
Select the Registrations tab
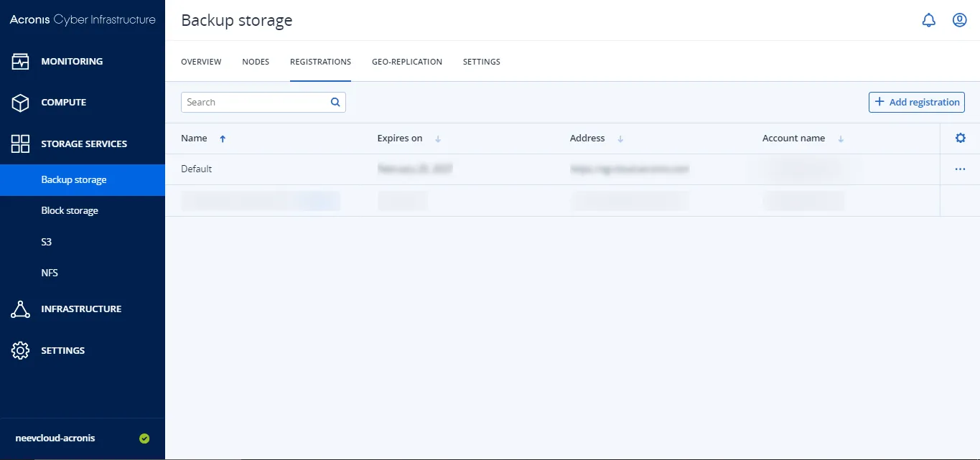[320, 62]
